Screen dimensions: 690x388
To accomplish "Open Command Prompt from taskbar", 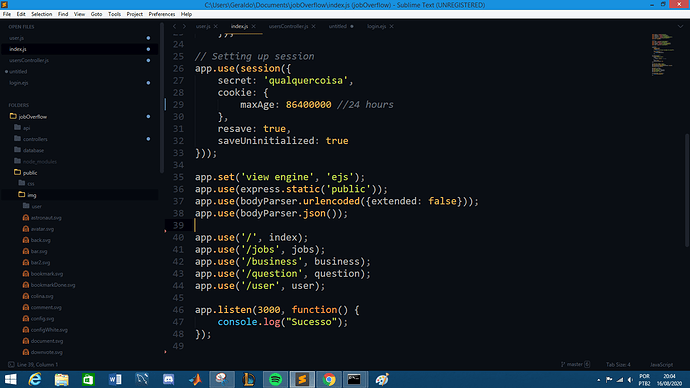I will (354, 379).
